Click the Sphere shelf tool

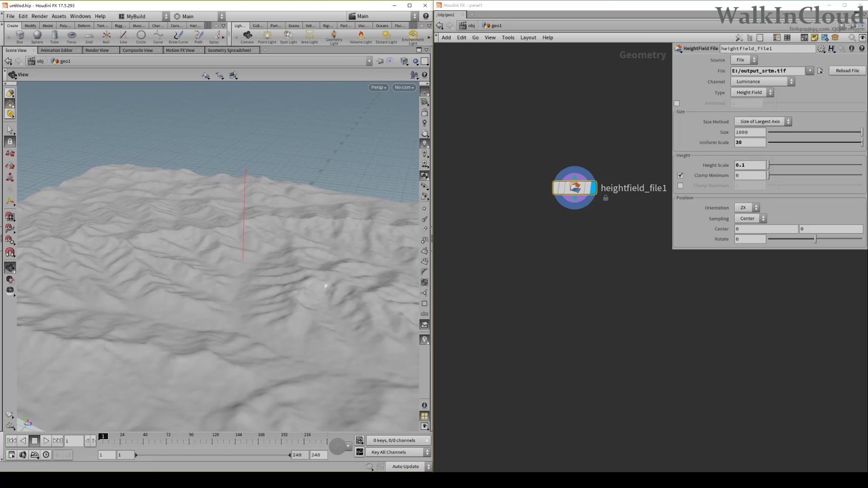[x=37, y=36]
